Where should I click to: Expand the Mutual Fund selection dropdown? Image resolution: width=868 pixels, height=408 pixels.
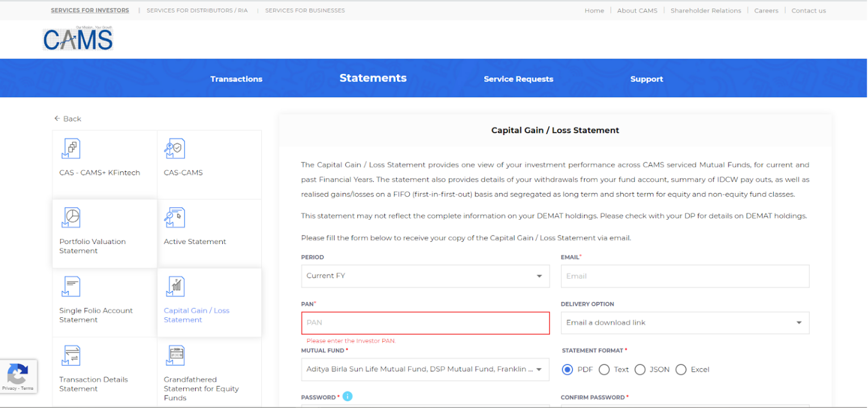click(x=425, y=369)
